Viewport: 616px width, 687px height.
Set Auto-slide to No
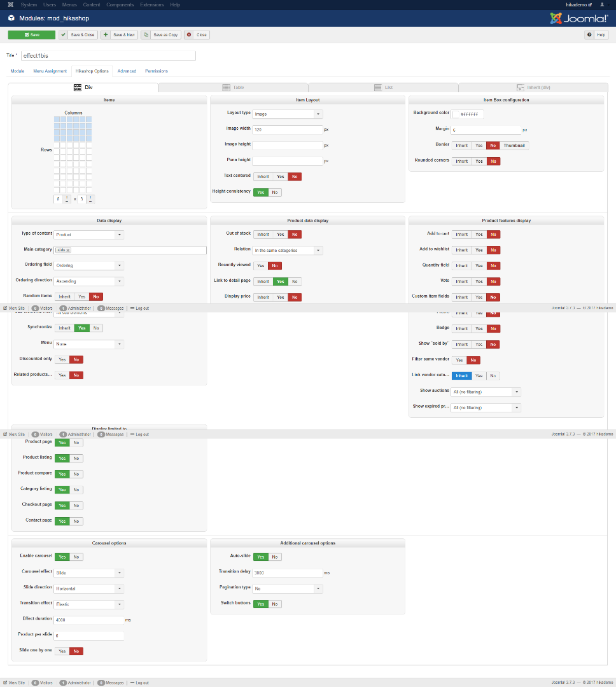(275, 557)
